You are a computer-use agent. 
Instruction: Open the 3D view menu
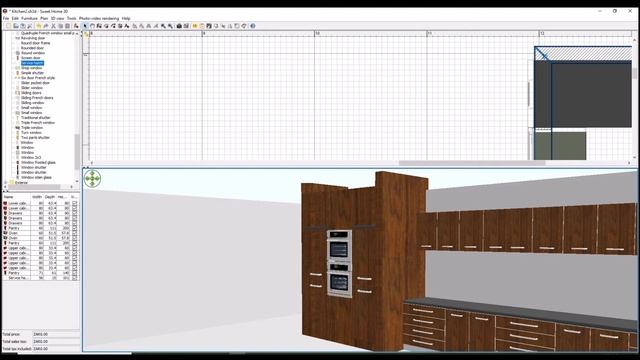[58, 18]
